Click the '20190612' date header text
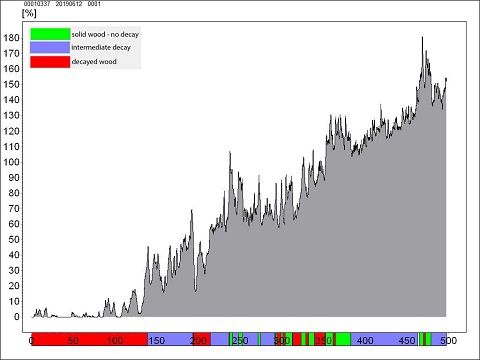This screenshot has height=360, width=480. tap(69, 4)
